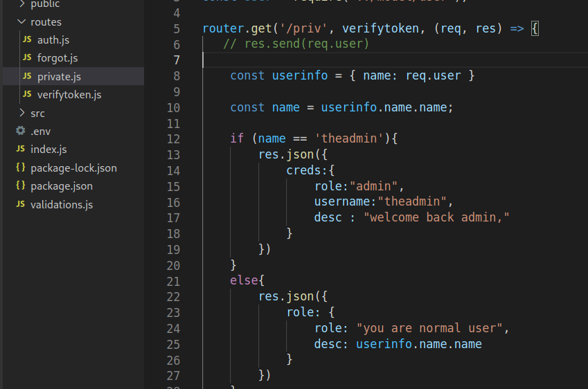Click the 'theadmin' string in the if condition
This screenshot has height=389, width=588.
pos(349,138)
